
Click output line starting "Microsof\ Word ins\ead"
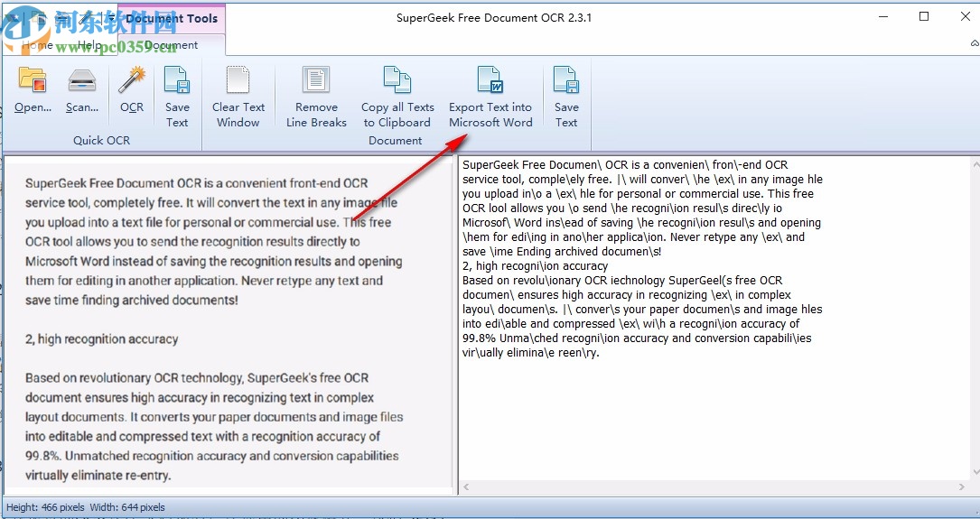(642, 223)
